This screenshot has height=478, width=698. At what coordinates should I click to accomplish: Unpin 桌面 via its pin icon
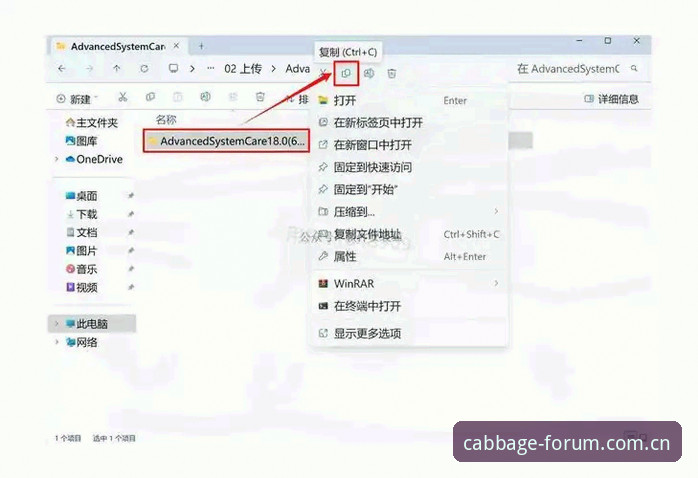131,196
